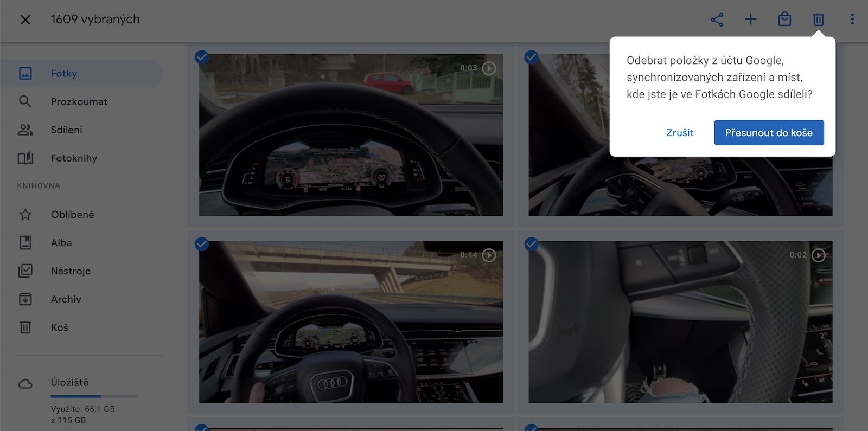Open Archiv

click(x=81, y=299)
